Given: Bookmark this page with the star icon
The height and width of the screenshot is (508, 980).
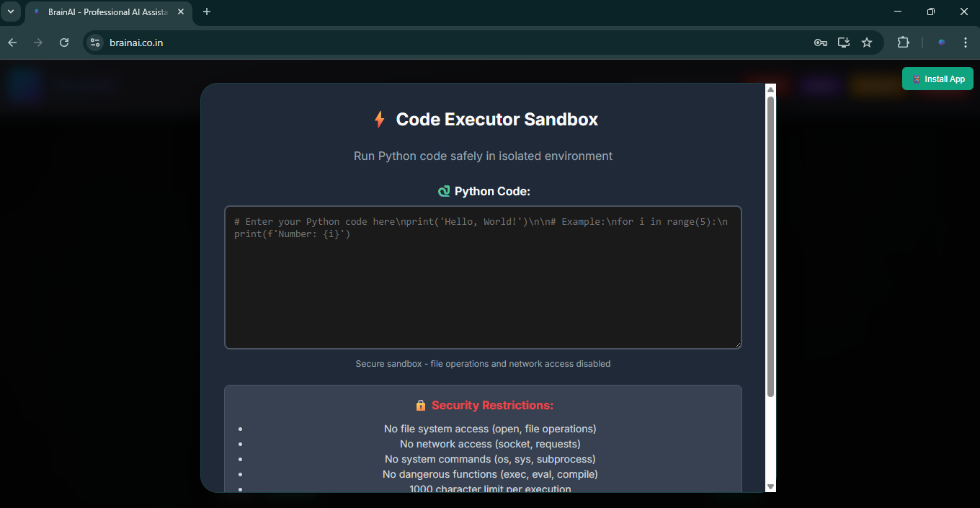Looking at the screenshot, I should click(x=867, y=43).
